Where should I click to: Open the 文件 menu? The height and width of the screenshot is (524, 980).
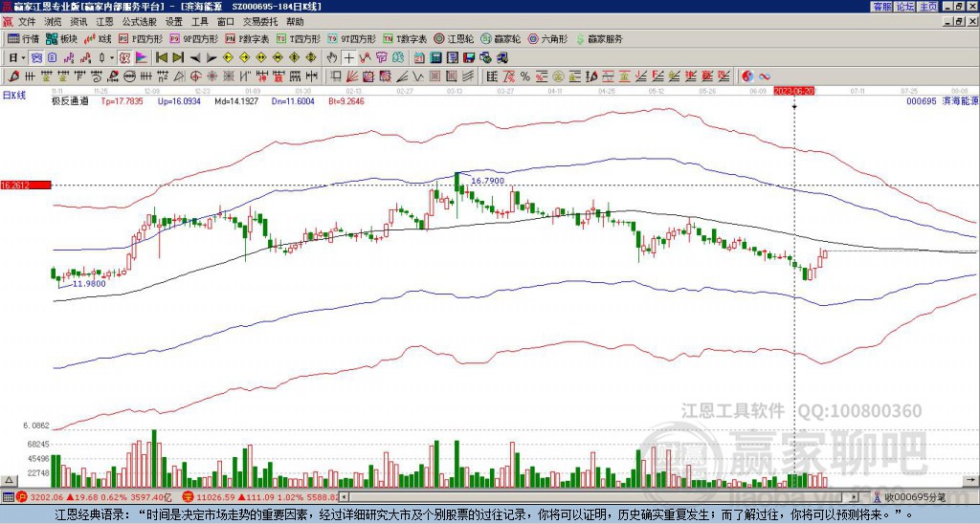(27, 22)
